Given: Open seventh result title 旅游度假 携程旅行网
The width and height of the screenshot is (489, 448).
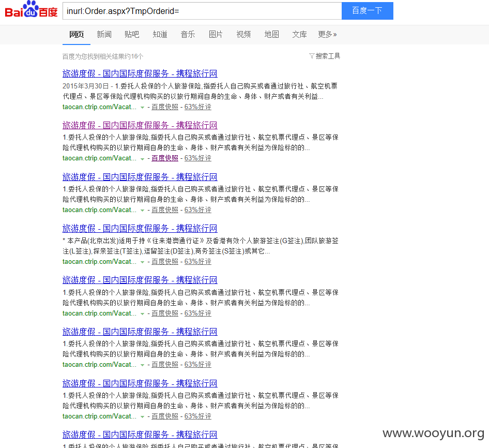Looking at the screenshot, I should [x=140, y=383].
